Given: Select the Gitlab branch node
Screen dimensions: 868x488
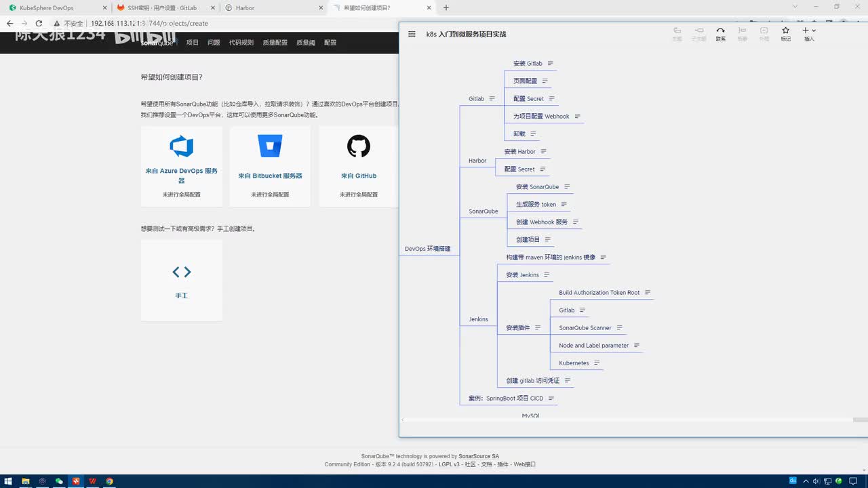Looking at the screenshot, I should (x=476, y=98).
